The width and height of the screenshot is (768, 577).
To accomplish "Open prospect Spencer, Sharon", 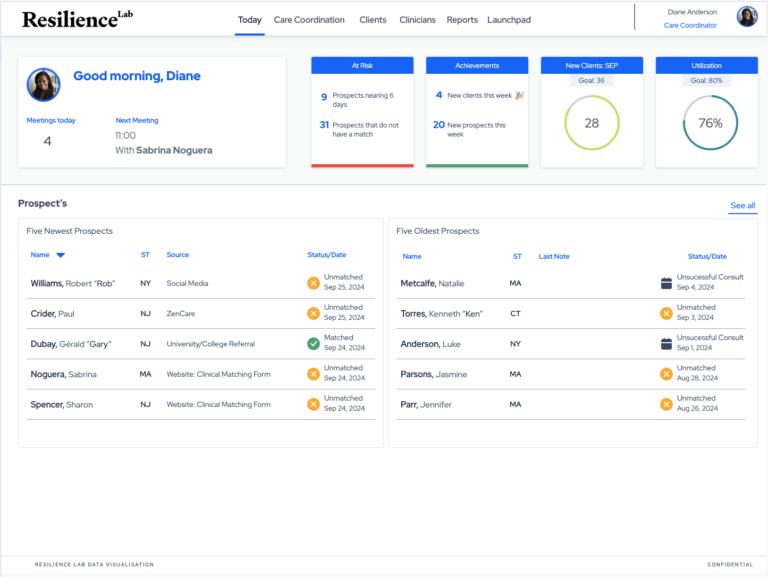I will (62, 405).
